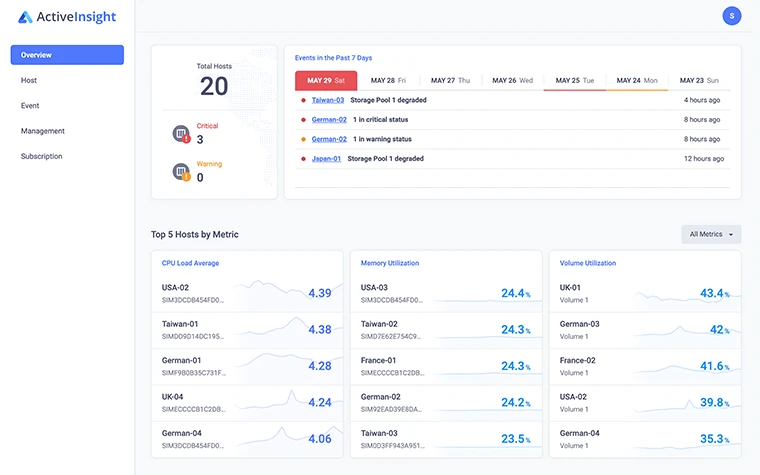Open the user avatar menu
The image size is (760, 475).
(732, 16)
